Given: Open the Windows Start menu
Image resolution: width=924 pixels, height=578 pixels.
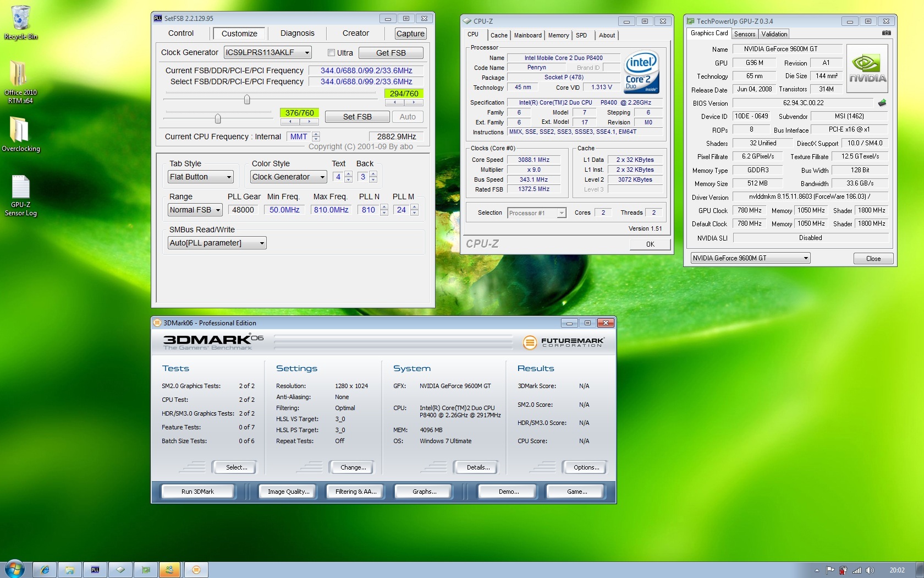Looking at the screenshot, I should coord(14,569).
